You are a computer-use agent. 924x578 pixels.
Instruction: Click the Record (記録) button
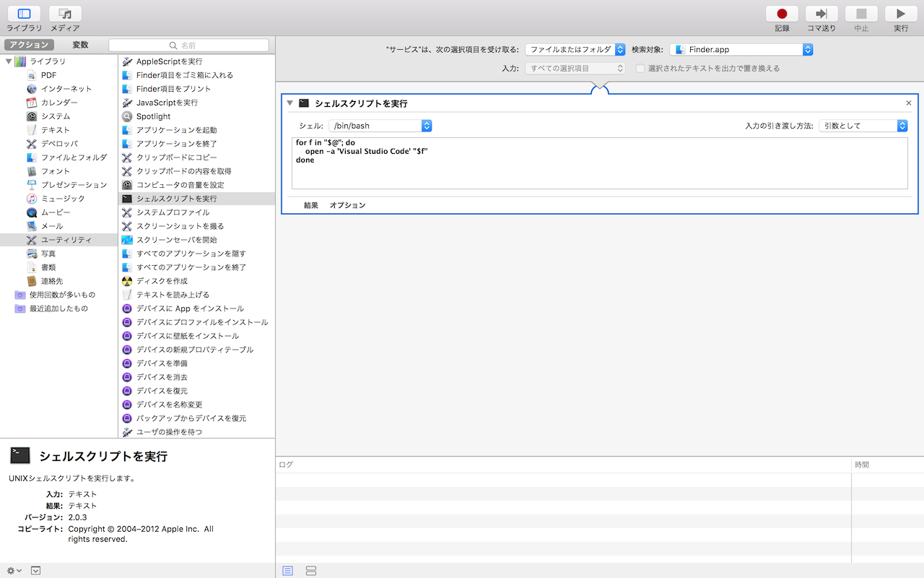(x=782, y=14)
